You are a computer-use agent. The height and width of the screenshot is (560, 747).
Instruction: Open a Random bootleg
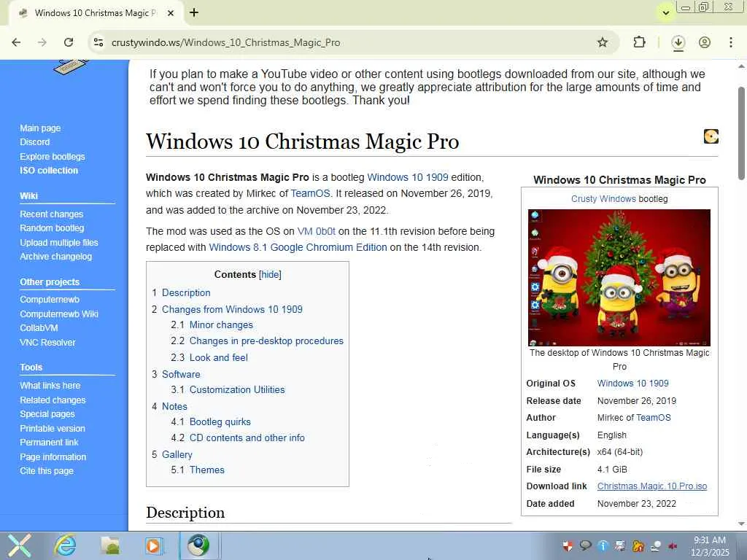(52, 228)
